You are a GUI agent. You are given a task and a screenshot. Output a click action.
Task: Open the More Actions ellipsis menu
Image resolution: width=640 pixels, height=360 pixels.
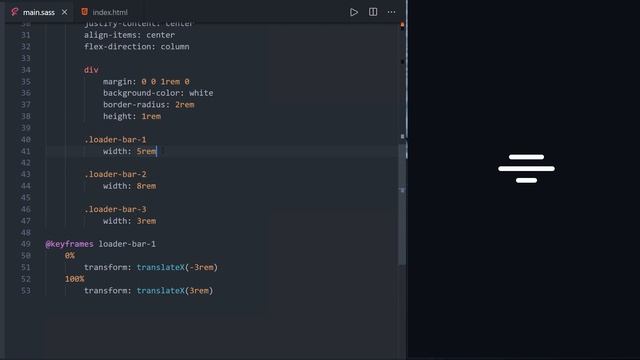(x=391, y=12)
